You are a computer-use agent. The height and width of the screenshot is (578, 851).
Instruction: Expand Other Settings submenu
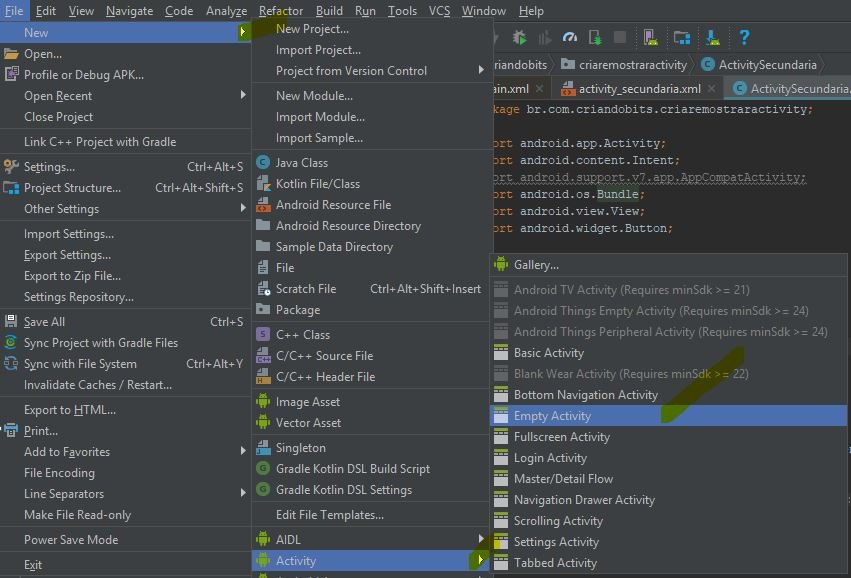125,209
